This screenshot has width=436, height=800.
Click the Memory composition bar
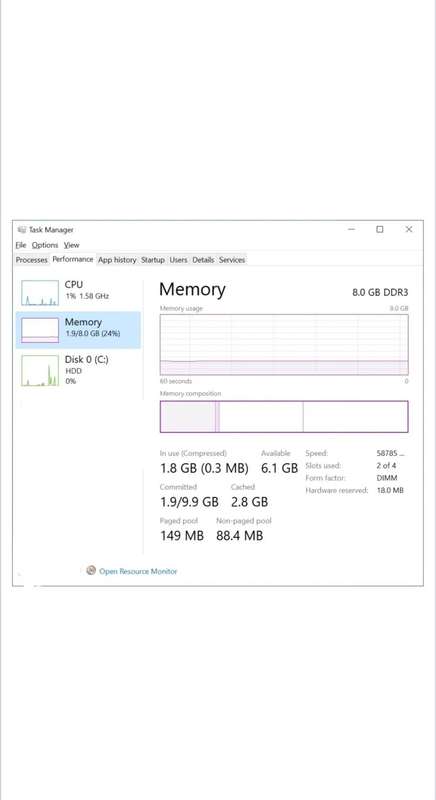pos(284,416)
